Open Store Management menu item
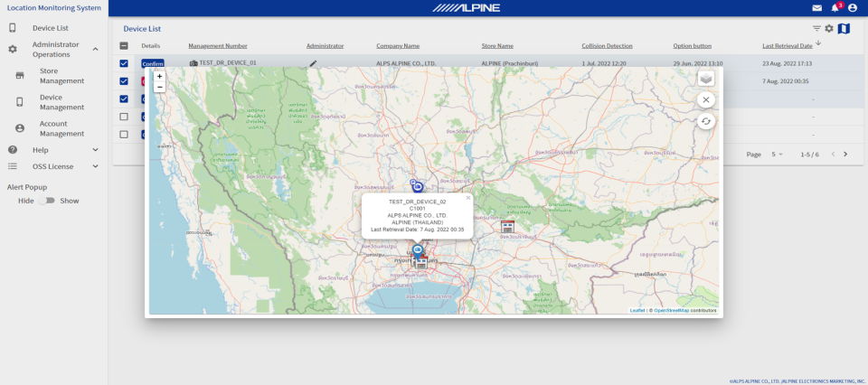Image resolution: width=868 pixels, height=385 pixels. click(62, 76)
